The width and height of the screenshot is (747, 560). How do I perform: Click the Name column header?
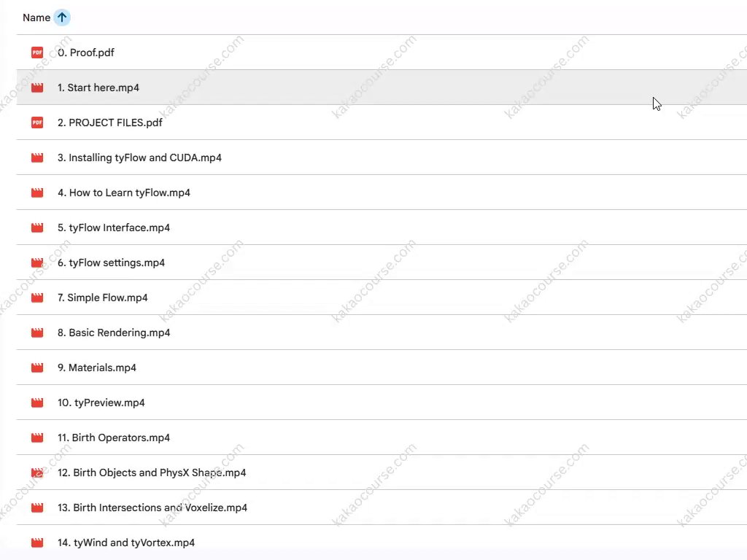pyautogui.click(x=36, y=17)
